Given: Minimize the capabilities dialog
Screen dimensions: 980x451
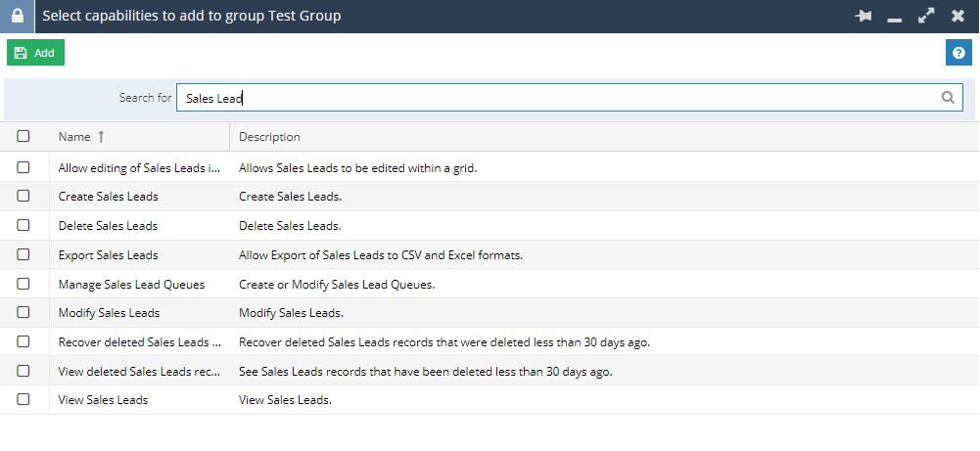Looking at the screenshot, I should [x=894, y=18].
